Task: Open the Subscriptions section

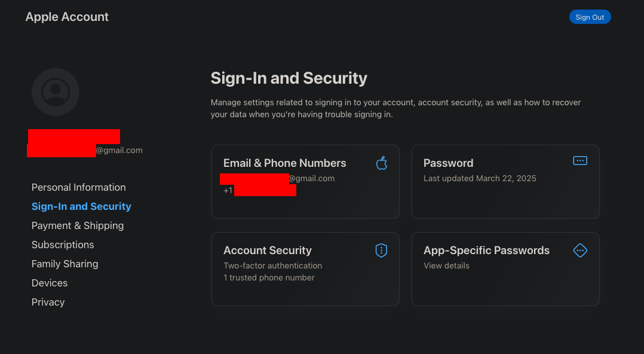Action: [63, 245]
